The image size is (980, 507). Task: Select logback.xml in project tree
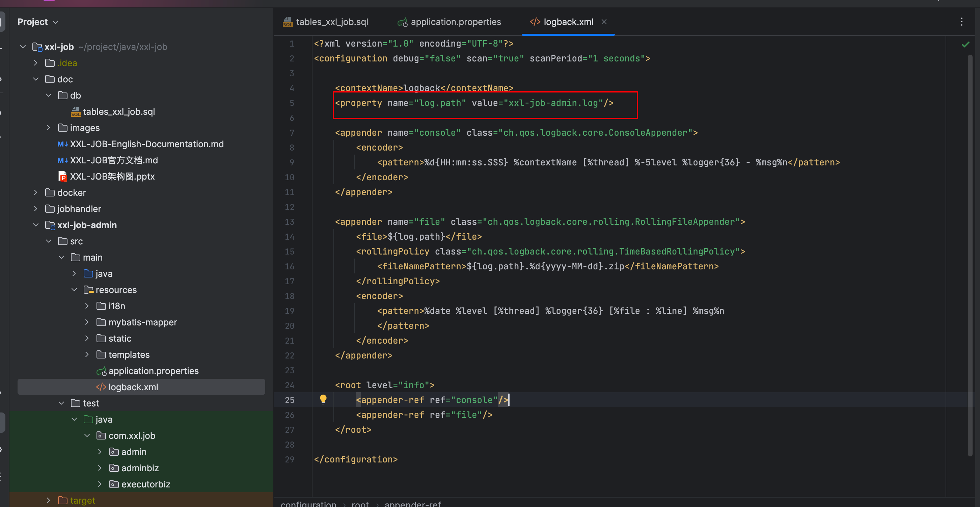pos(141,387)
